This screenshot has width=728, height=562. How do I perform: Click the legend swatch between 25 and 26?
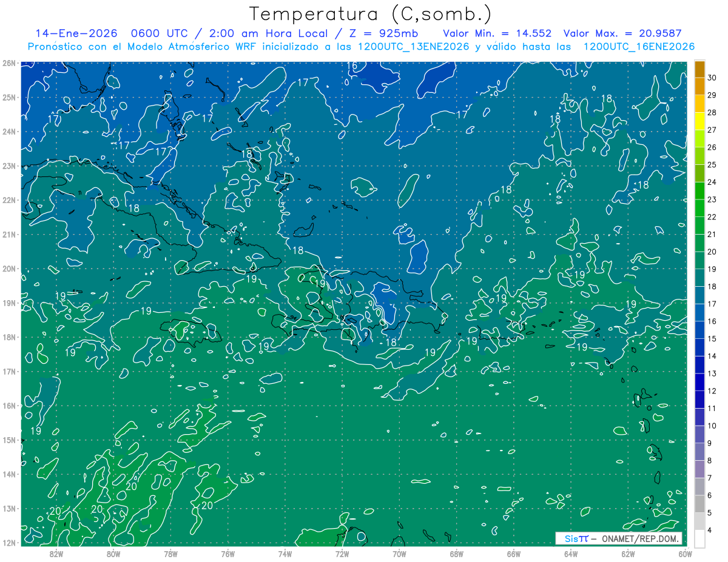[x=699, y=156]
